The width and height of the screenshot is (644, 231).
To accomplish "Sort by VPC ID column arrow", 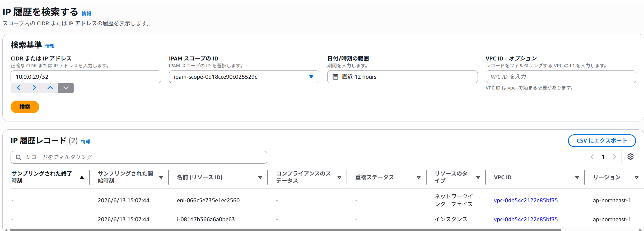I will pyautogui.click(x=577, y=177).
